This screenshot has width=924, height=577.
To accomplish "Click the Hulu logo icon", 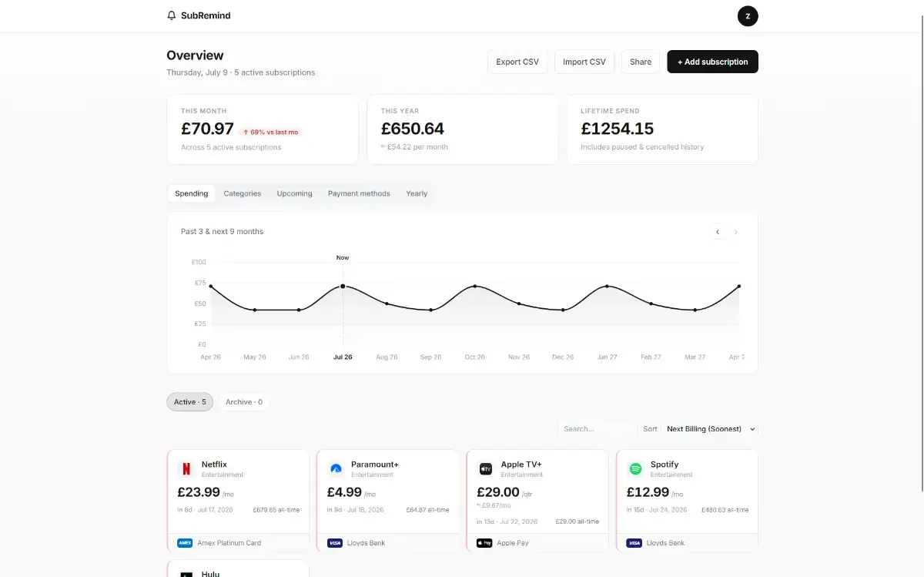I will pos(186,573).
